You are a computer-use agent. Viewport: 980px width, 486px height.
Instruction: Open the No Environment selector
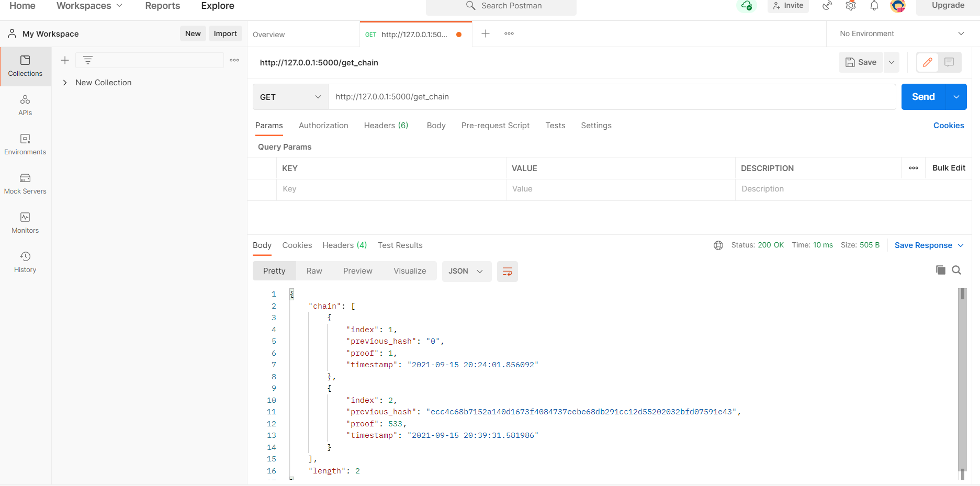[901, 33]
